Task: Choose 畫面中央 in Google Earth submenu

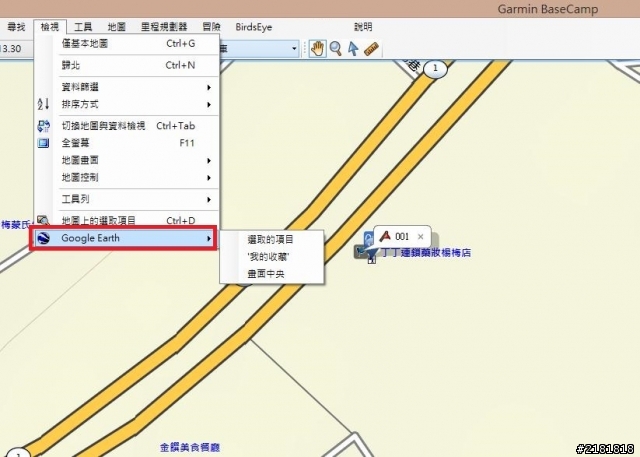Action: tap(271, 274)
